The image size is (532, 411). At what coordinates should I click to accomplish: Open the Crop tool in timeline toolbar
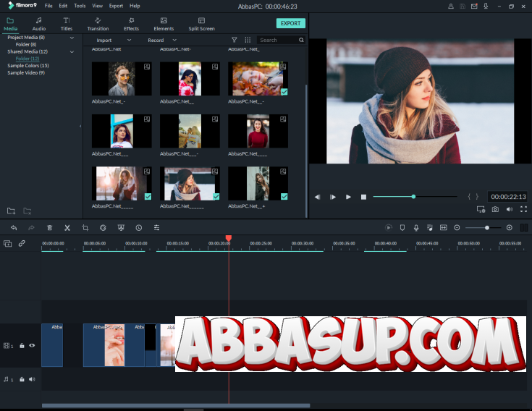[85, 227]
